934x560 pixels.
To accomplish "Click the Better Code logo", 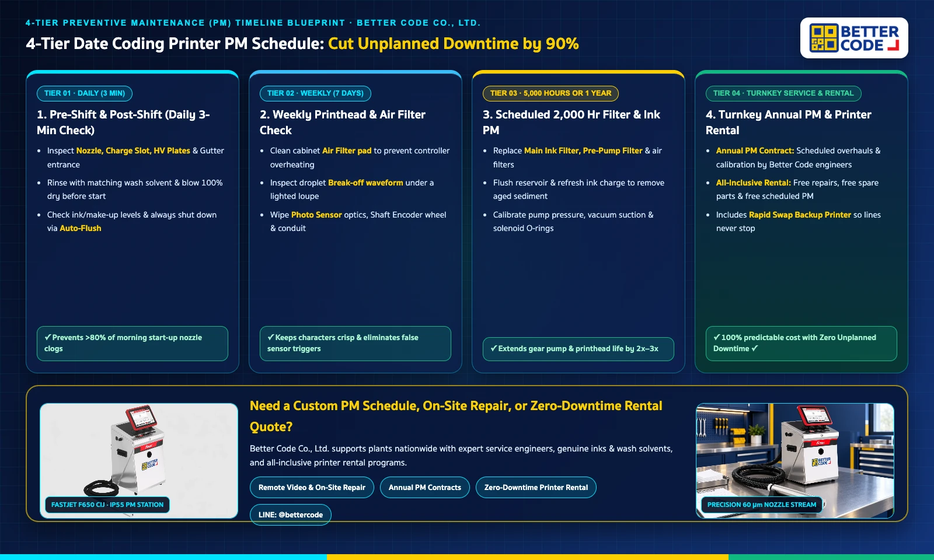I will [x=854, y=38].
